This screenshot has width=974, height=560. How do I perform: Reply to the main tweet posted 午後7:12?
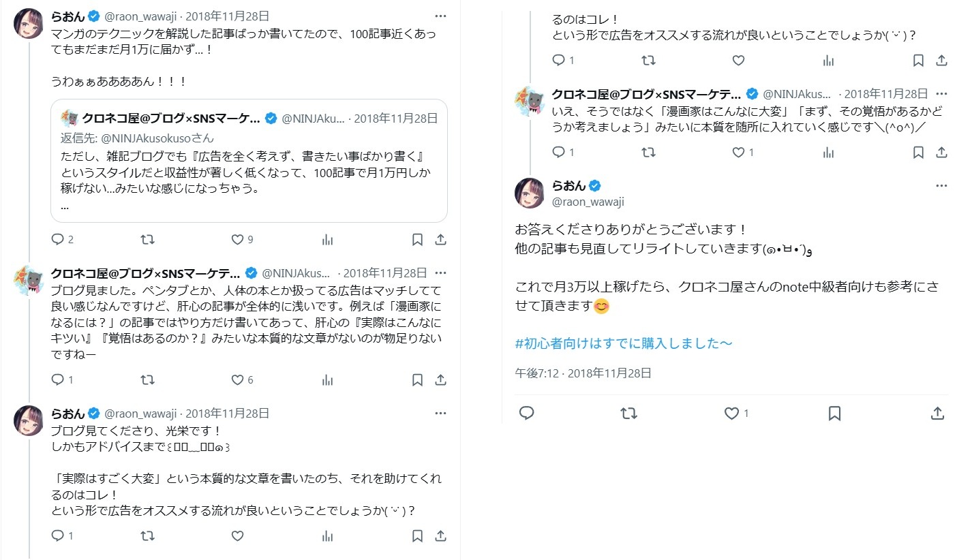coord(526,413)
